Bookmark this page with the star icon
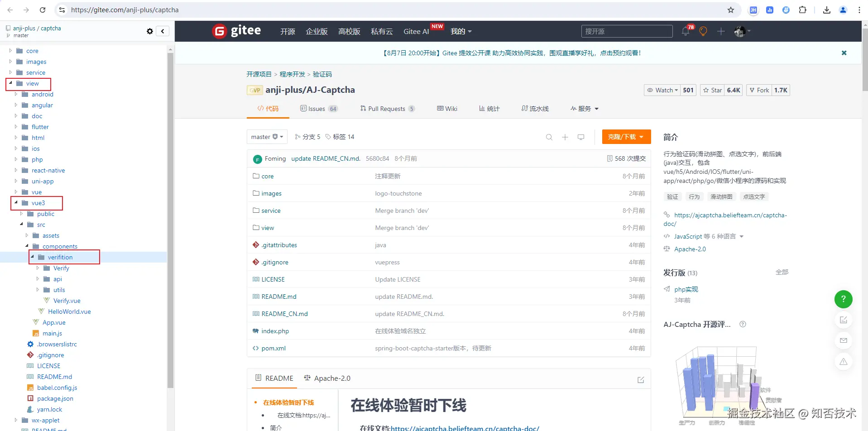This screenshot has height=431, width=868. [x=731, y=10]
